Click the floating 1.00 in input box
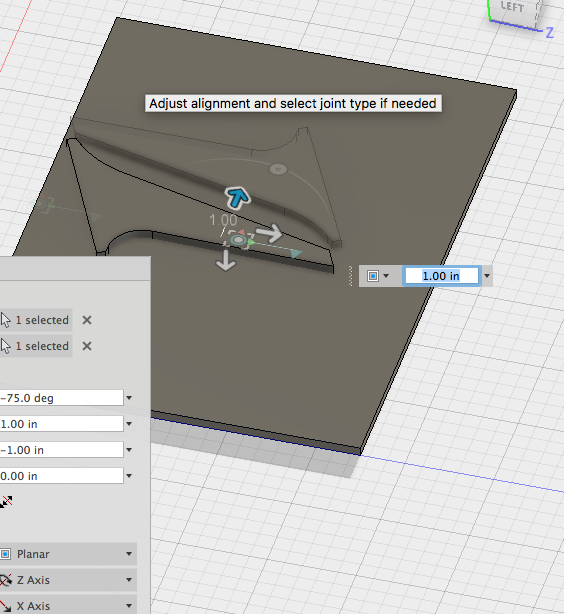The image size is (564, 614). tap(441, 276)
